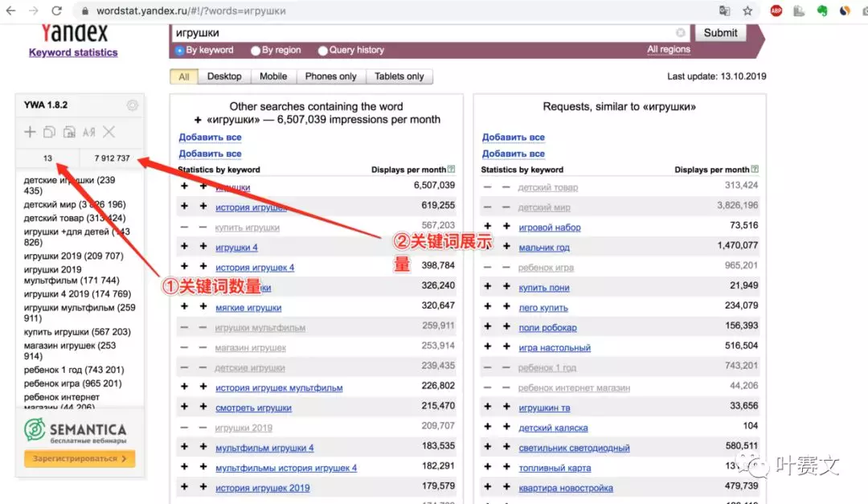Clear the игрушки search field with its x
This screenshot has width=868, height=504.
681,32
